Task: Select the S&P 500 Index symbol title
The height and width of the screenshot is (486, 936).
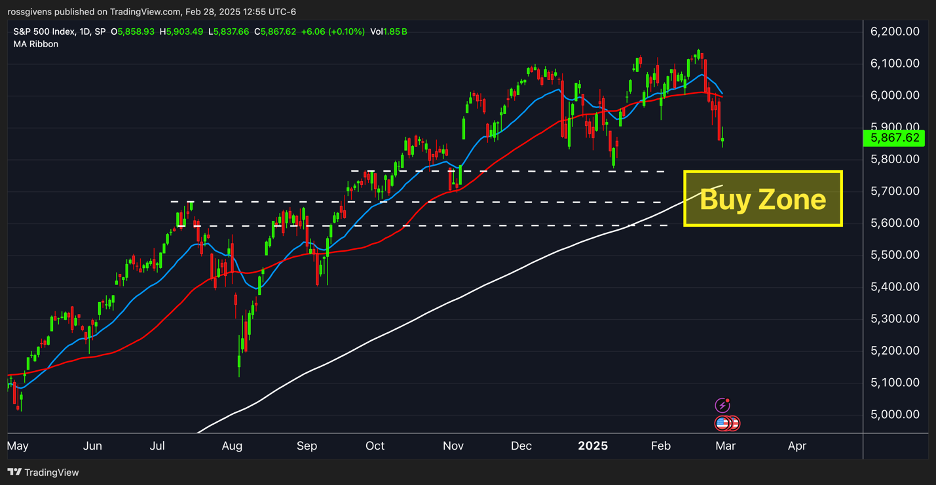Action: point(43,32)
